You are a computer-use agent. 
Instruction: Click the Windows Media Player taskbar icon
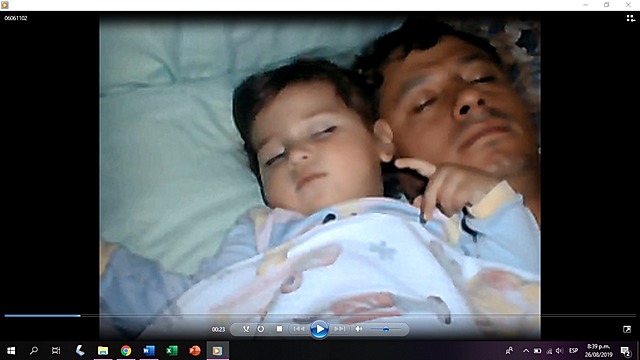tap(217, 350)
